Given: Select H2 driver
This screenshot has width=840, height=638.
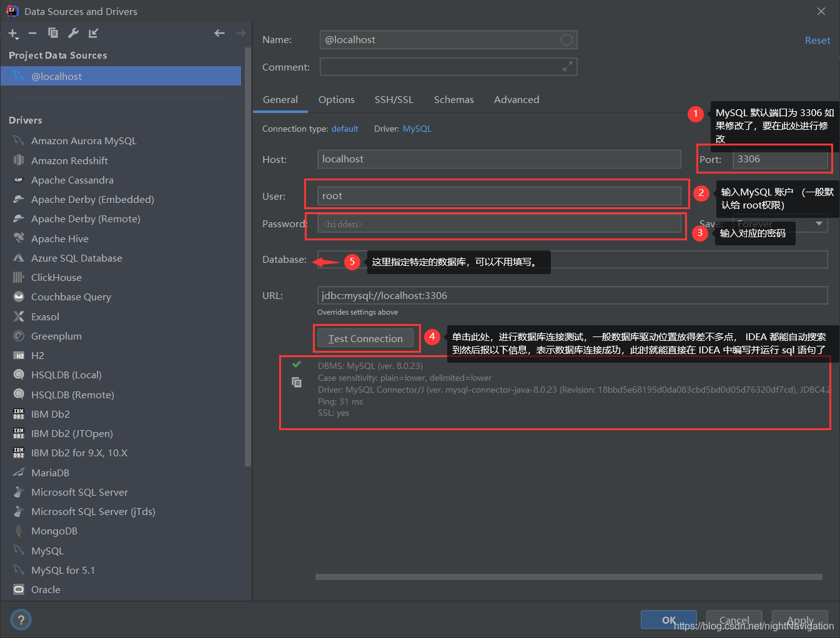Looking at the screenshot, I should (x=37, y=355).
